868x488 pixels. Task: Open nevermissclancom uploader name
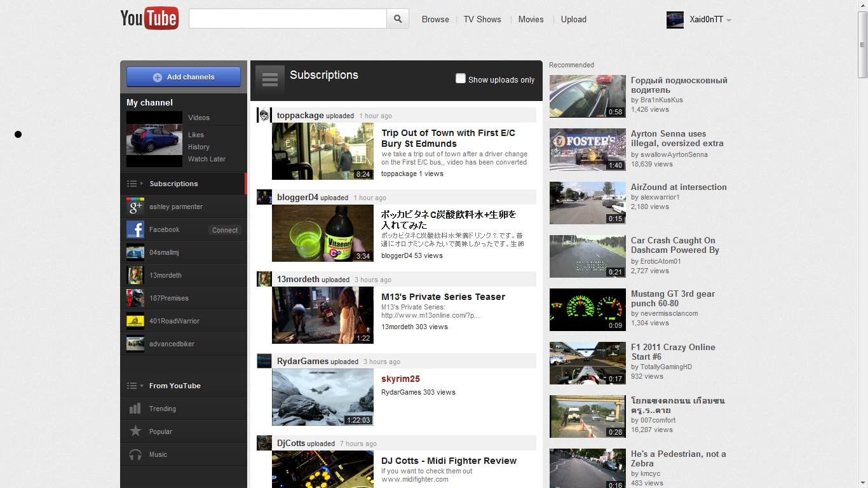[x=668, y=313]
